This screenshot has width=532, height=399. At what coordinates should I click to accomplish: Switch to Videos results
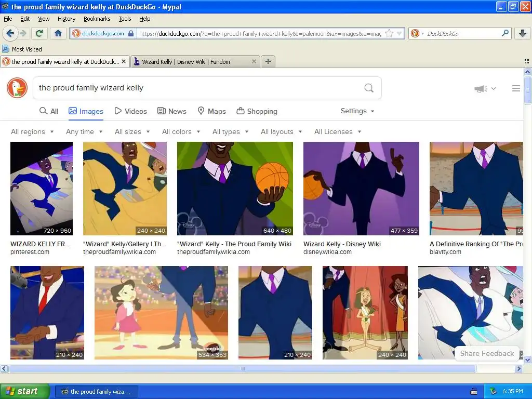130,111
